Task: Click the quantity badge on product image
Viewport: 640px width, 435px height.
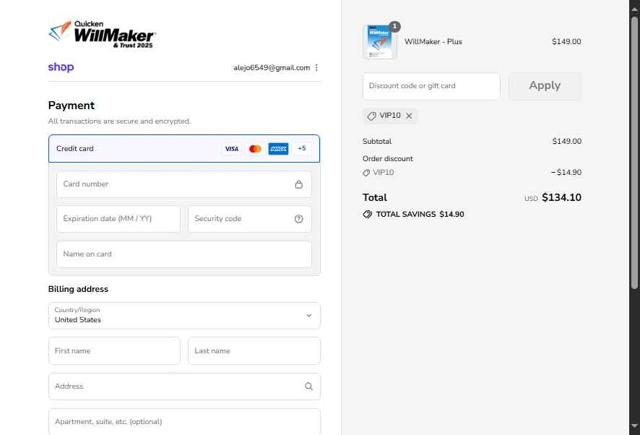Action: click(395, 27)
